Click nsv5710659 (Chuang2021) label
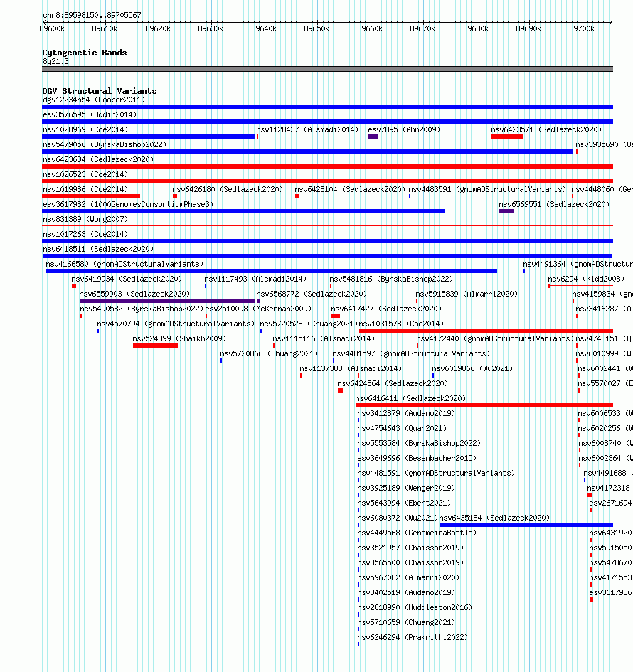This screenshot has width=633, height=672. [x=406, y=622]
